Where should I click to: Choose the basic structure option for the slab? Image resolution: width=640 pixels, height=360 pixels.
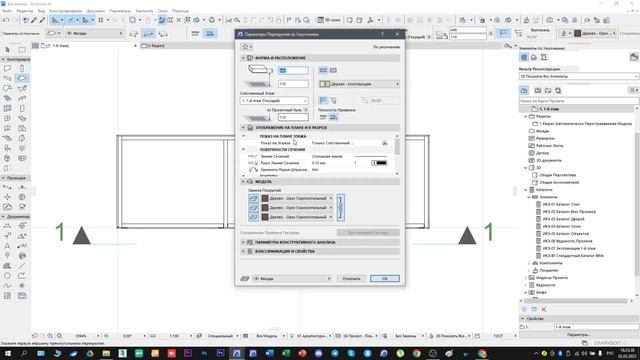click(323, 70)
